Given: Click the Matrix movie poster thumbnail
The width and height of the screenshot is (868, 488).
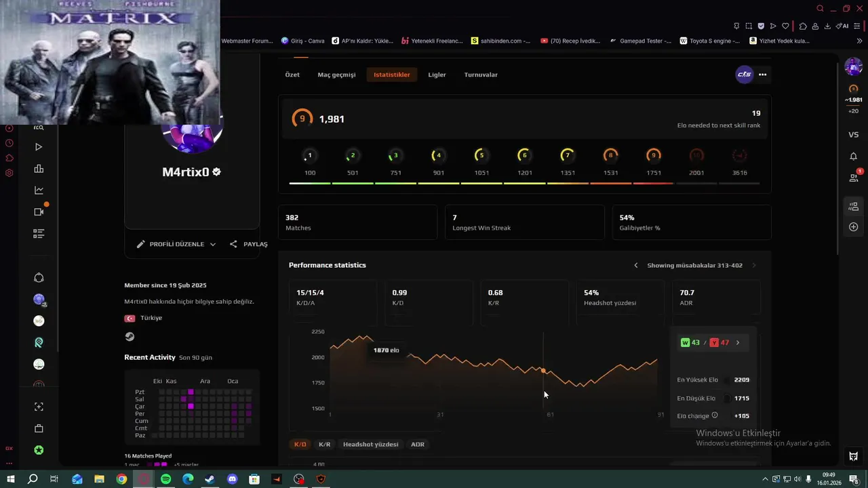Looking at the screenshot, I should 110,62.
